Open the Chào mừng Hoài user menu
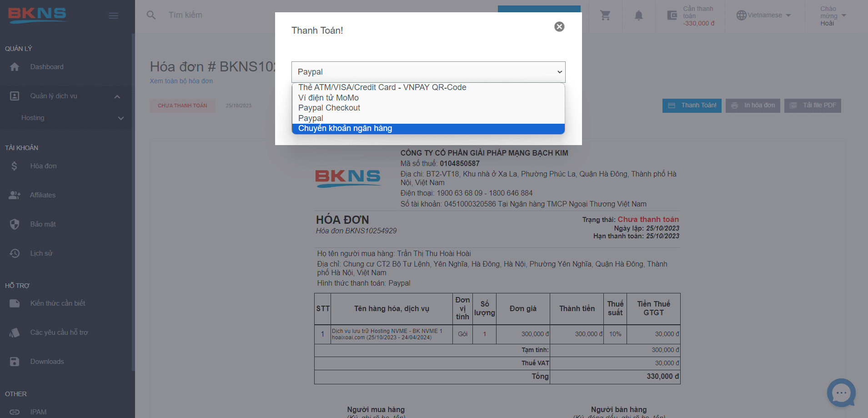Screen dimensions: 868x418 833,16
